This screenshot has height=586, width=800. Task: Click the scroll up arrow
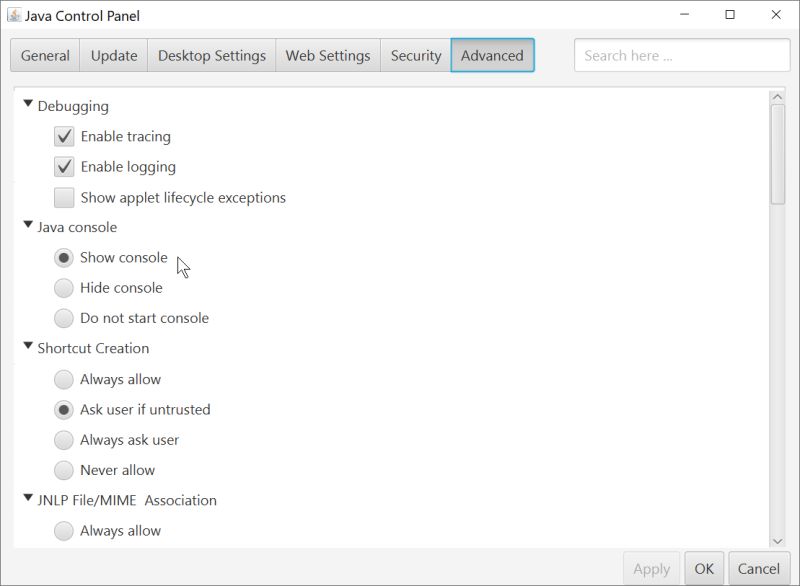778,97
